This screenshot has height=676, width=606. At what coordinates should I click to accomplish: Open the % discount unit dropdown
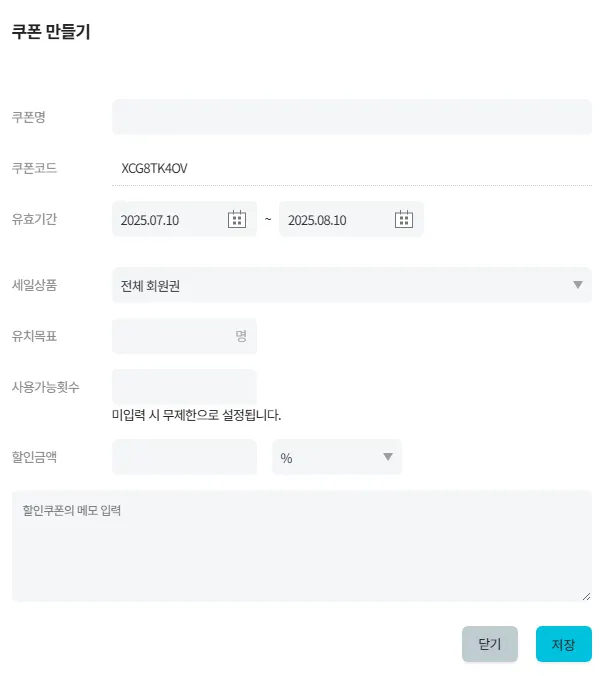coord(336,457)
